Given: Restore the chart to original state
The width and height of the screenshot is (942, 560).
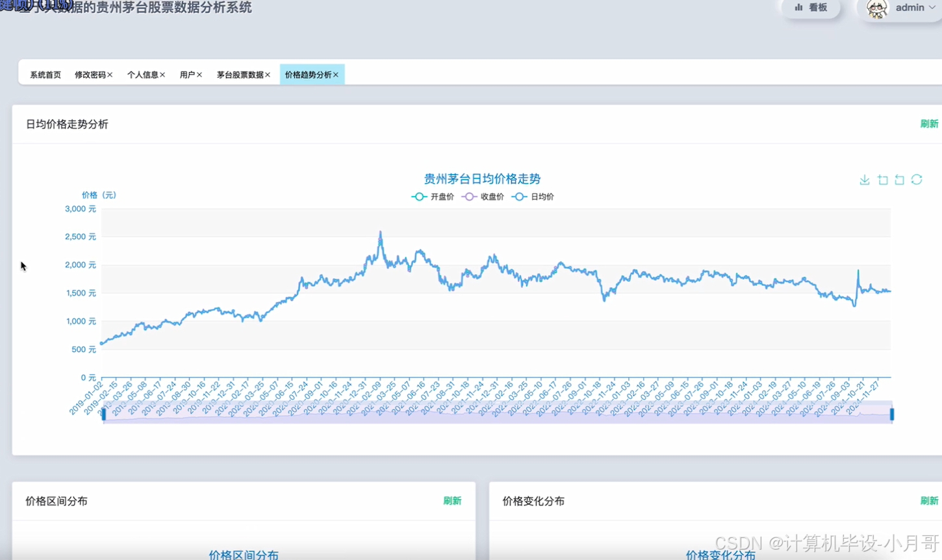Looking at the screenshot, I should pyautogui.click(x=917, y=180).
